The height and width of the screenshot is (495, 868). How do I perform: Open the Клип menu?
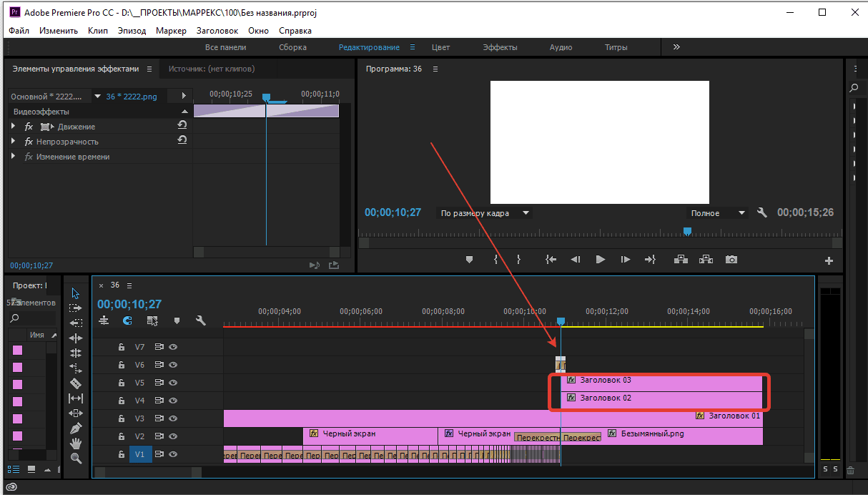click(x=98, y=31)
